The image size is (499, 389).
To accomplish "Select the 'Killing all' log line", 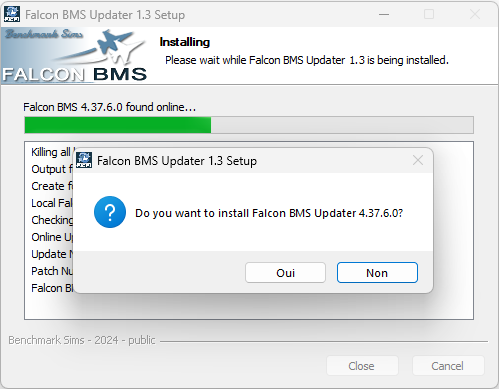I will 52,152.
